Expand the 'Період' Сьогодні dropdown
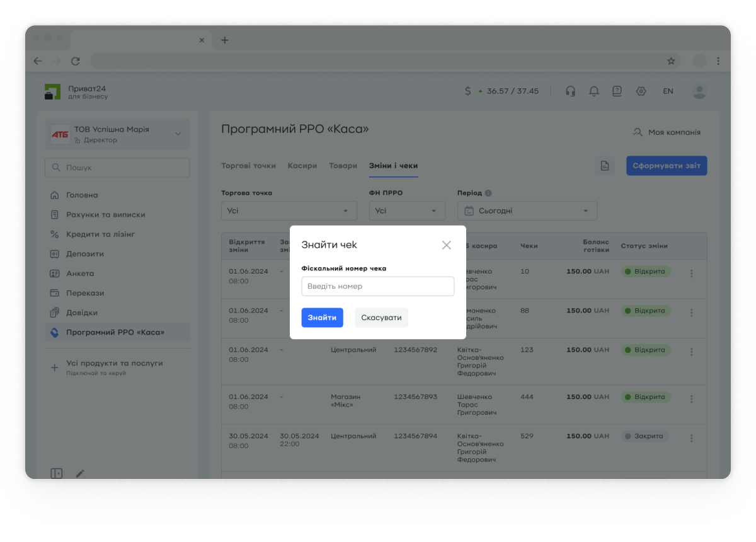The height and width of the screenshot is (542, 756). (x=527, y=211)
